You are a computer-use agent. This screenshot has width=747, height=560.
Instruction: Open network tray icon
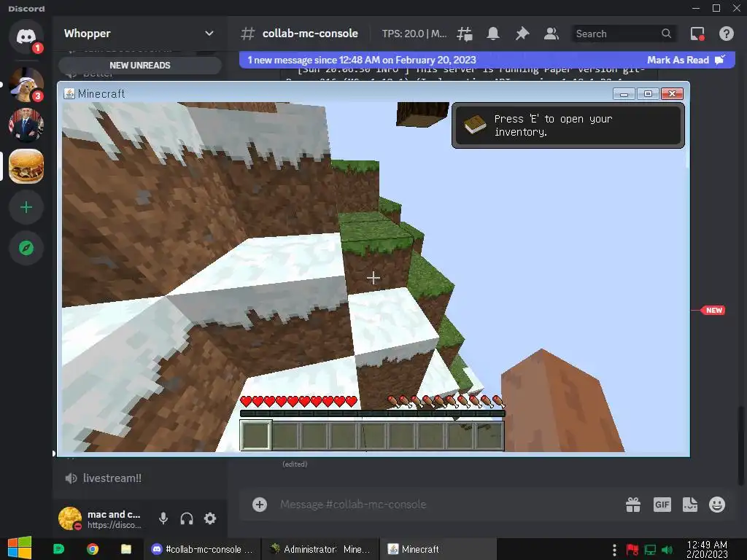tap(650, 550)
